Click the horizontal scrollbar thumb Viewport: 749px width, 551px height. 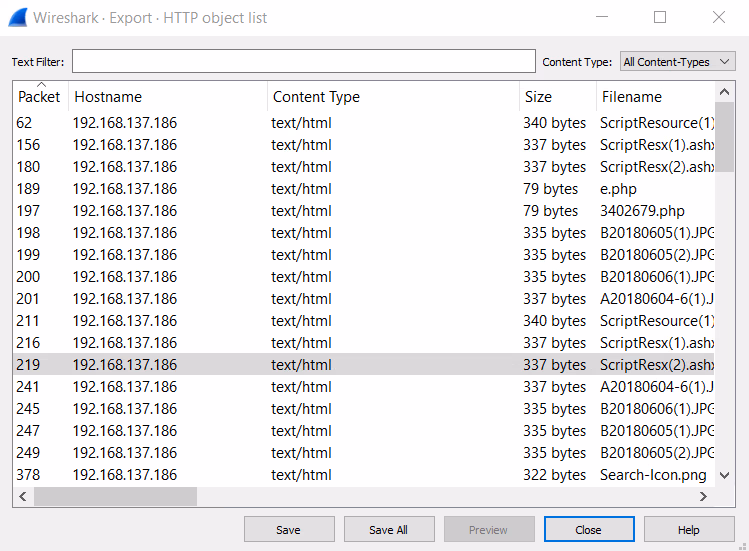click(115, 497)
